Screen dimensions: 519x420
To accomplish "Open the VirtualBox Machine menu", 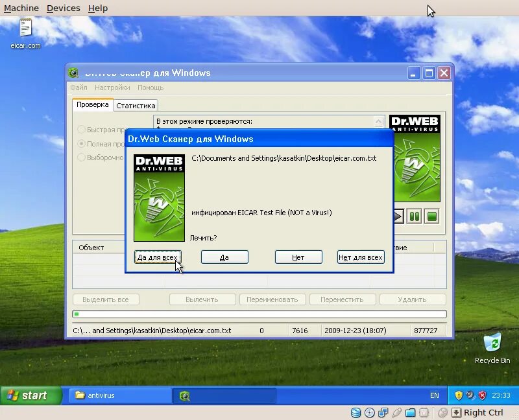I will [x=21, y=8].
